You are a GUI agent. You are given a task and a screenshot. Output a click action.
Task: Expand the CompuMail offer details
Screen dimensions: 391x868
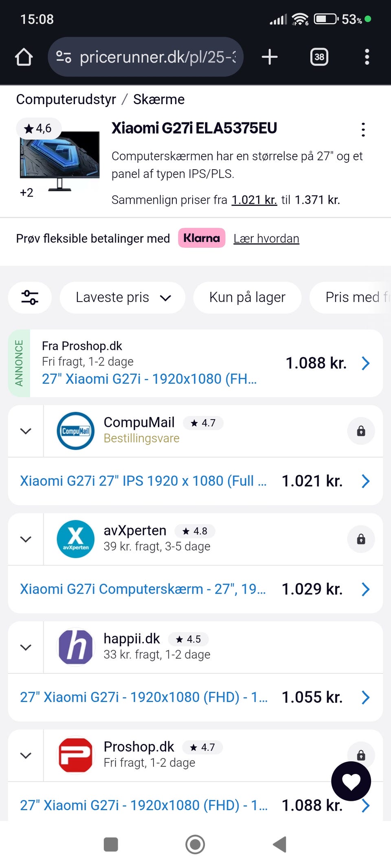pos(26,431)
